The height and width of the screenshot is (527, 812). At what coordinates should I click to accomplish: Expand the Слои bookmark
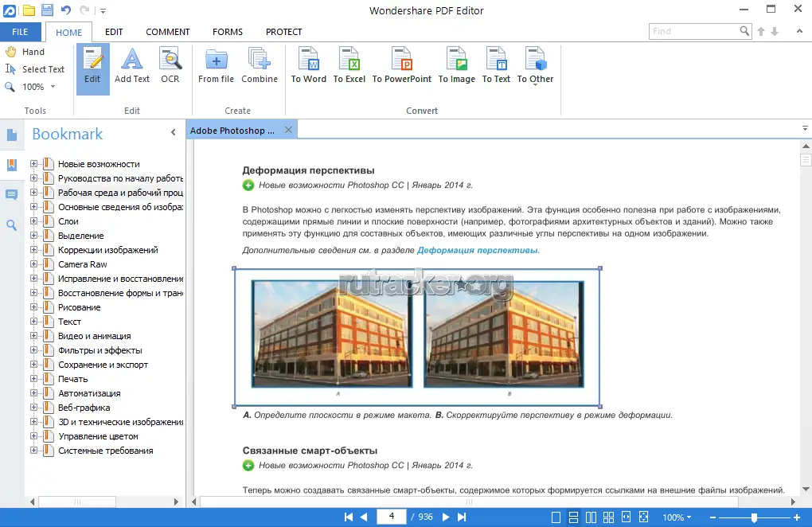click(x=33, y=221)
